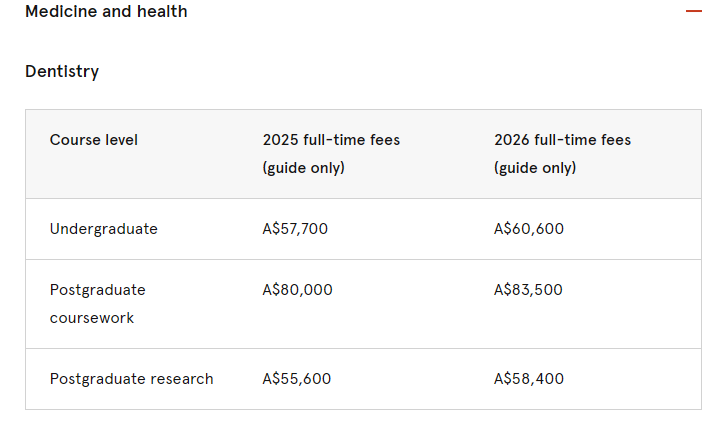Click "(guide only)" under 2025 fees
The width and height of the screenshot is (717, 425).
click(x=304, y=168)
